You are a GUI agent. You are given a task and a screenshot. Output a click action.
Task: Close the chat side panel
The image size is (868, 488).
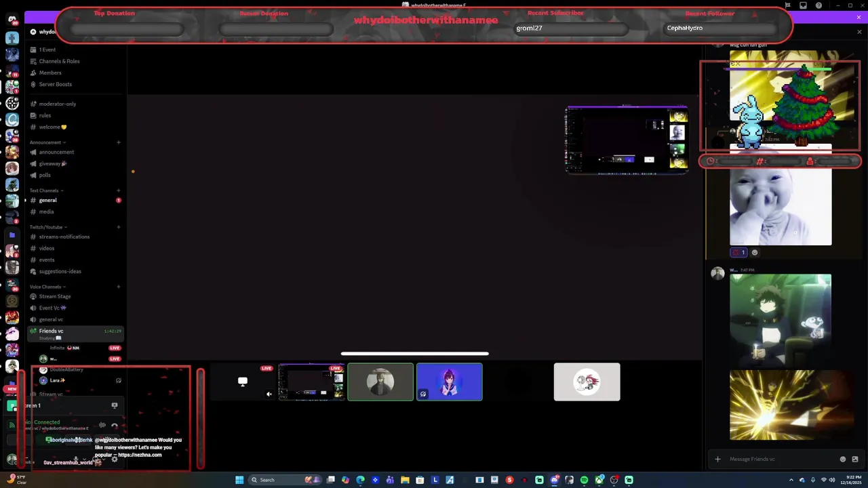(859, 32)
